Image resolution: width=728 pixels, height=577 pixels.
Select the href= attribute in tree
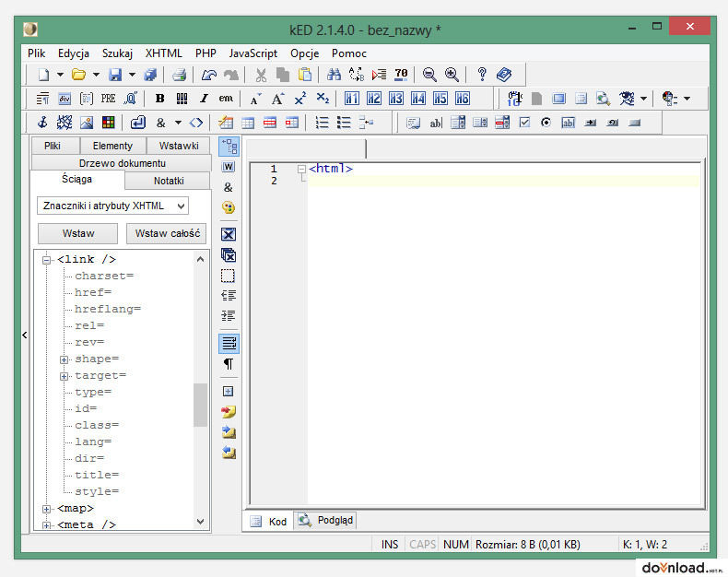93,292
